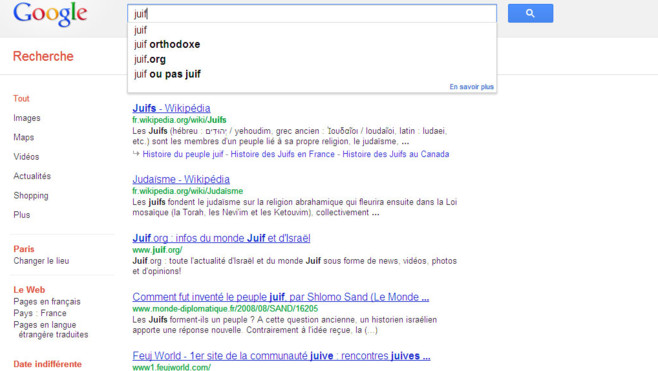Screen dimensions: 658x371
Task: Click URL 'www1.feujworld.com/'
Action: tap(171, 367)
